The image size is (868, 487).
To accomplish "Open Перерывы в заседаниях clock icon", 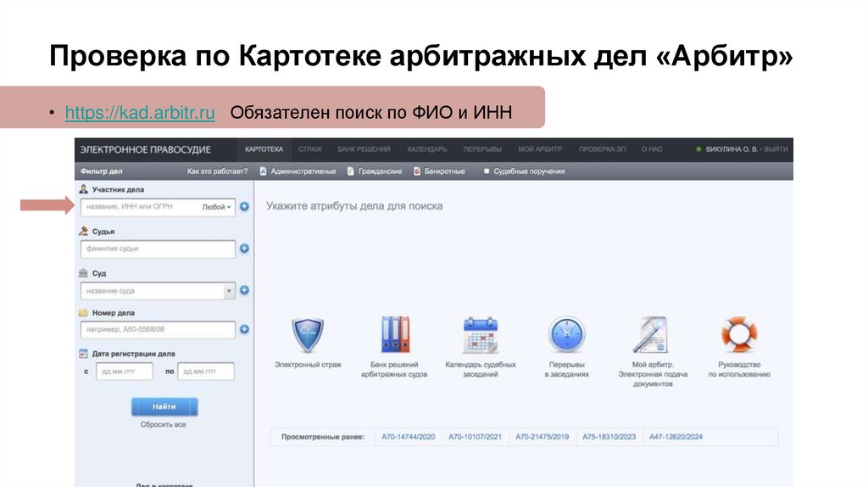I will coord(566,334).
